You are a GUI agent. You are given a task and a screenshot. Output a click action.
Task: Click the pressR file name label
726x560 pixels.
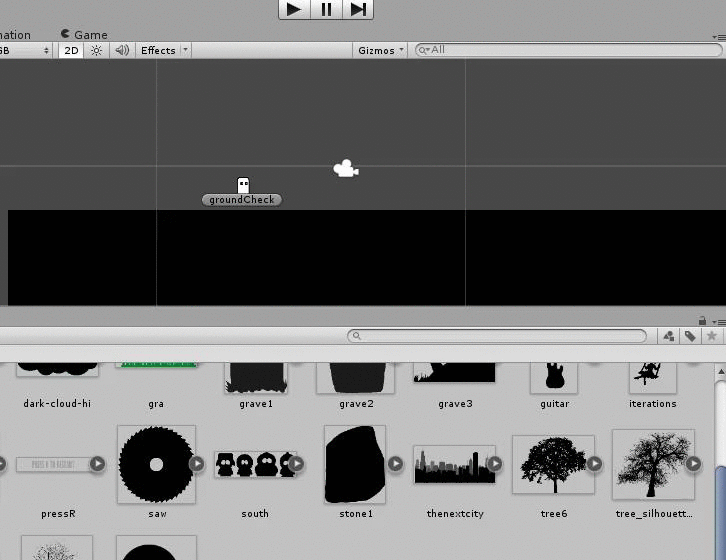58,514
